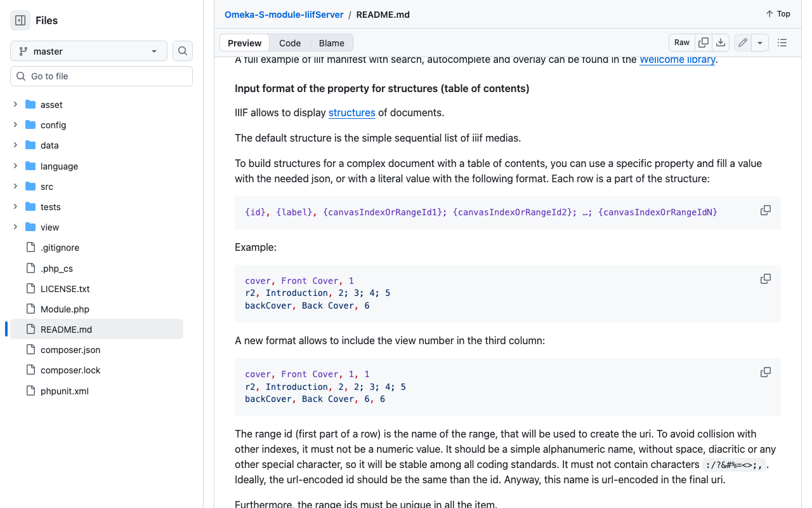The width and height of the screenshot is (812, 508).
Task: Download the raw README file
Action: point(721,43)
